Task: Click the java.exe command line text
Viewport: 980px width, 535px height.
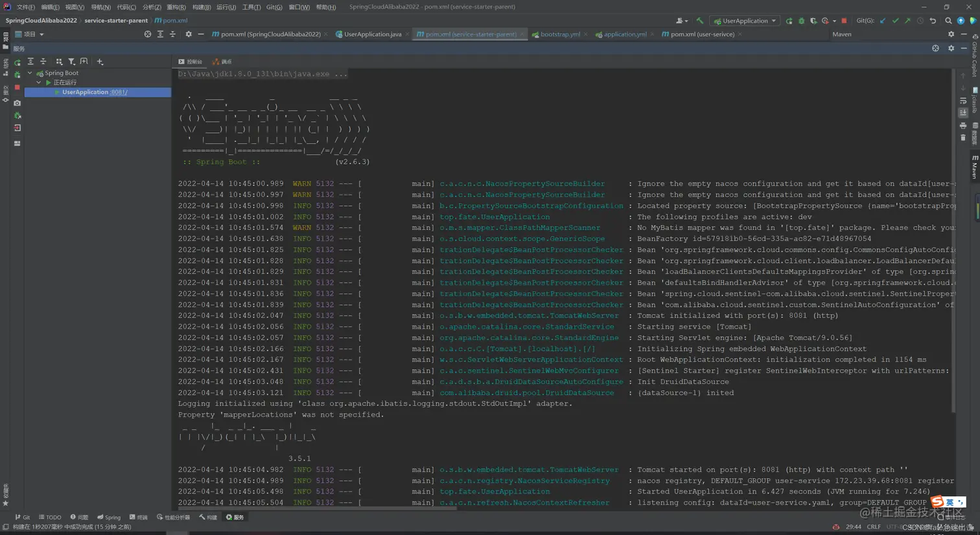Action: 262,74
